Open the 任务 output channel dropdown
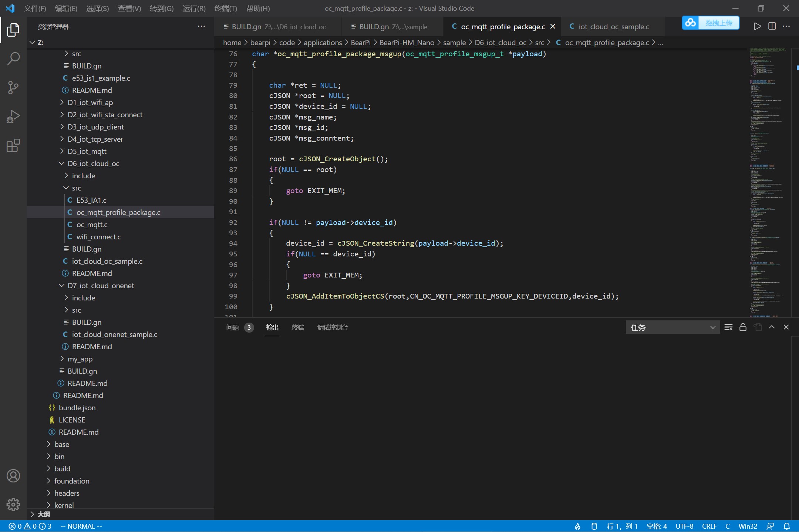Screen dimensions: 799x532 tap(672, 327)
